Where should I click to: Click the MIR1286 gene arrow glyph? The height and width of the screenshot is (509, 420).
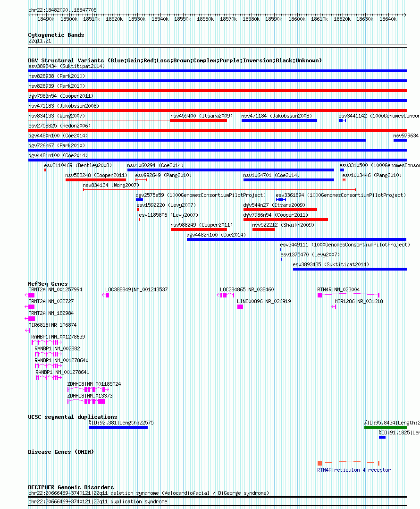point(334,307)
